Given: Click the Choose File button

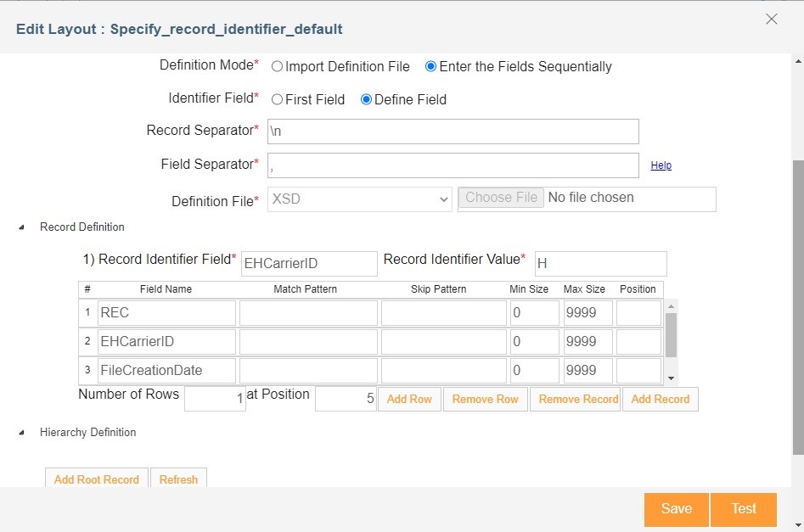Looking at the screenshot, I should [x=501, y=198].
